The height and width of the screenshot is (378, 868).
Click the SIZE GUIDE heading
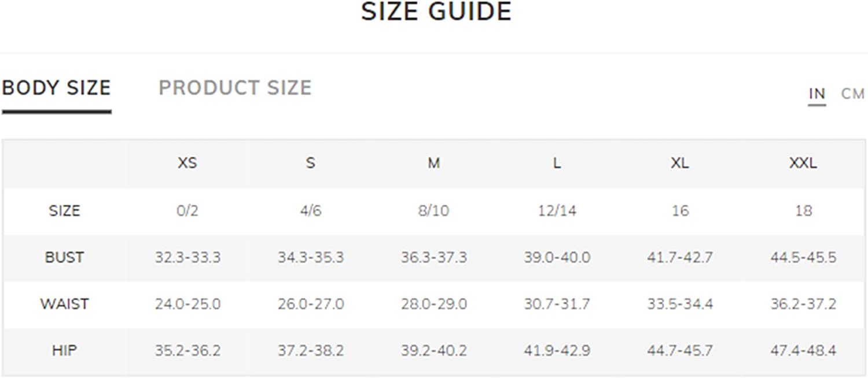point(436,12)
